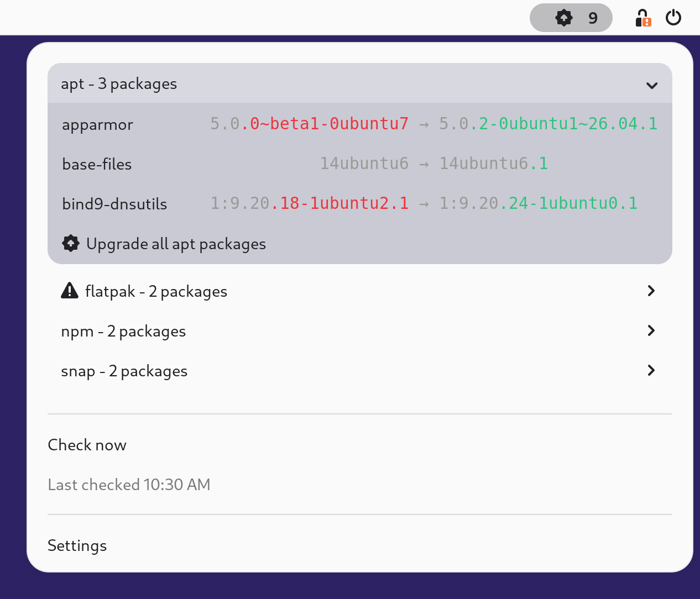Click the updates indicator showing 9
Image resolution: width=700 pixels, height=599 pixels.
(571, 18)
